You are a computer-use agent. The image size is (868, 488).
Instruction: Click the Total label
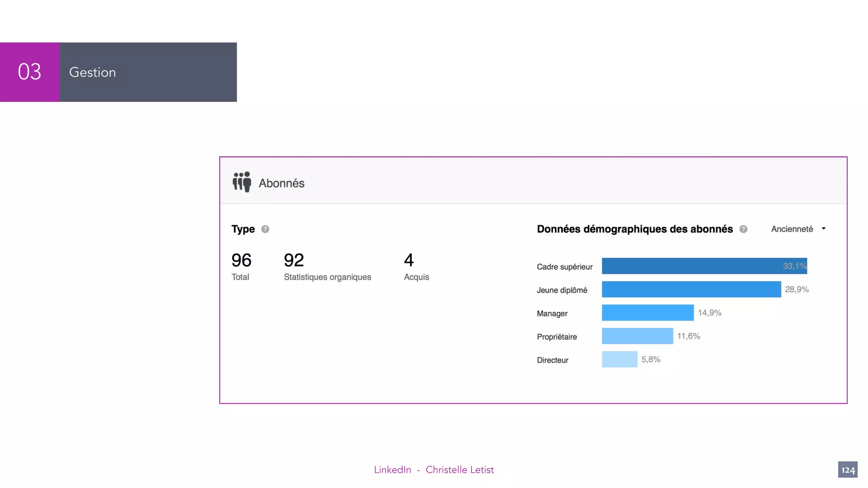(240, 277)
